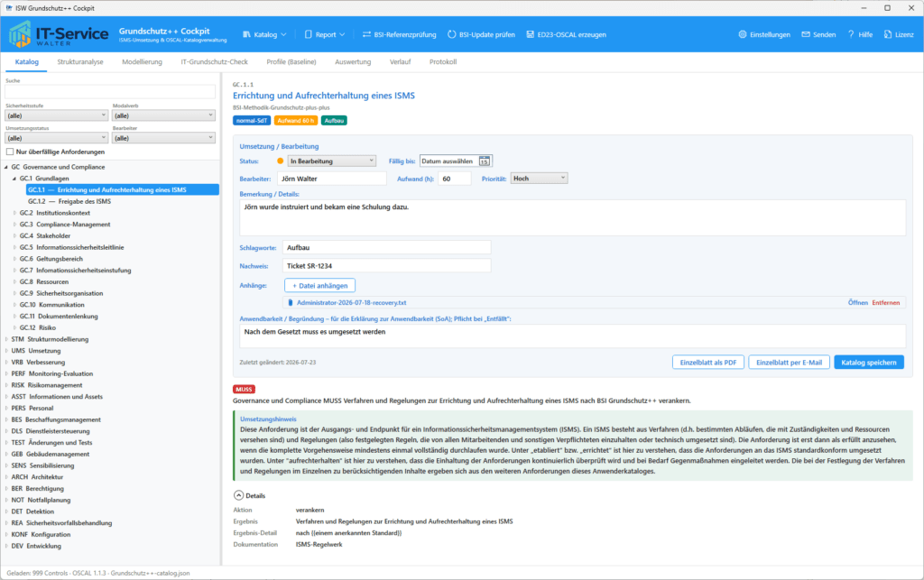
Task: Open the Report dropdown menu
Action: 325,35
